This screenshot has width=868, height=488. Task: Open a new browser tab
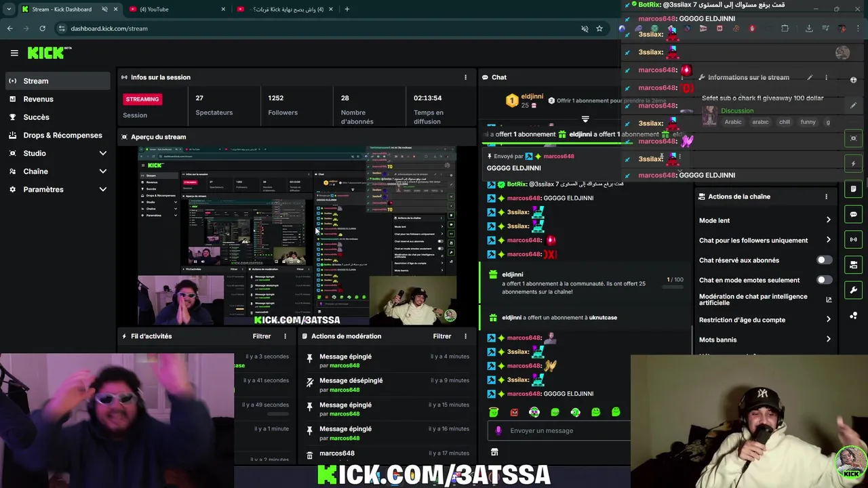pyautogui.click(x=347, y=9)
